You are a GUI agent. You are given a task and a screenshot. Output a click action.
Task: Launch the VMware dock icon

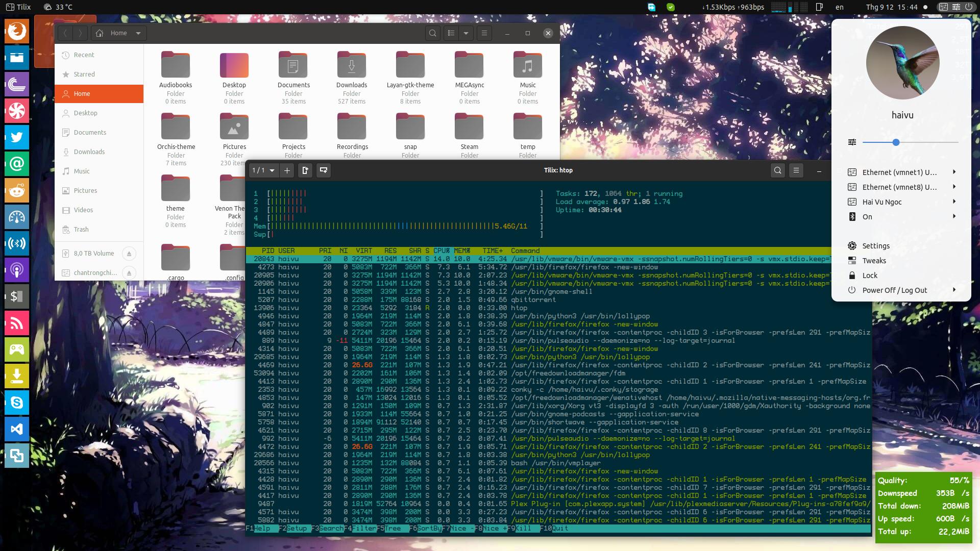(17, 456)
